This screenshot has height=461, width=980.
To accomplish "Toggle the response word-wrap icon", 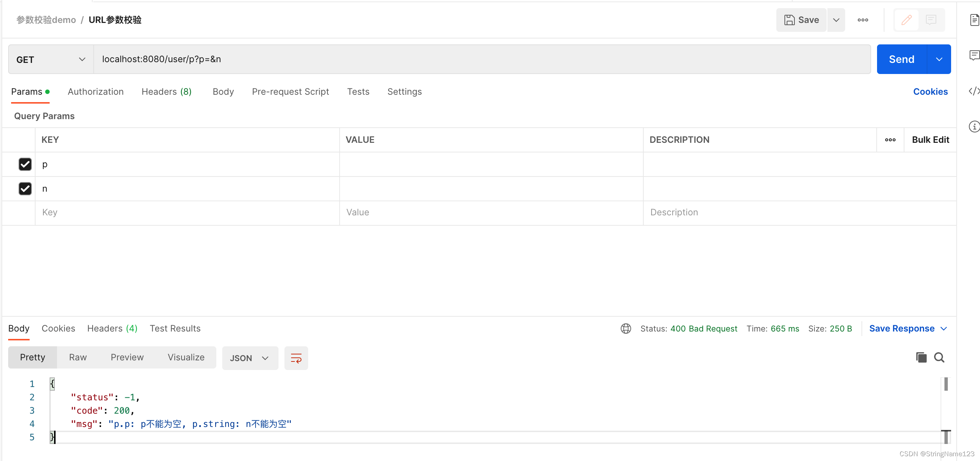I will [296, 358].
